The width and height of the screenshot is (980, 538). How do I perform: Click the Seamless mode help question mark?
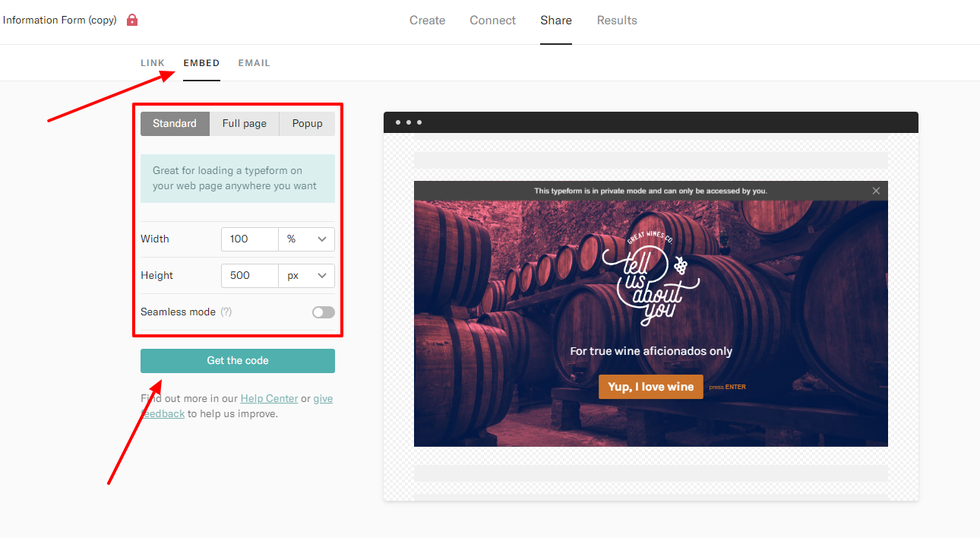click(x=226, y=312)
